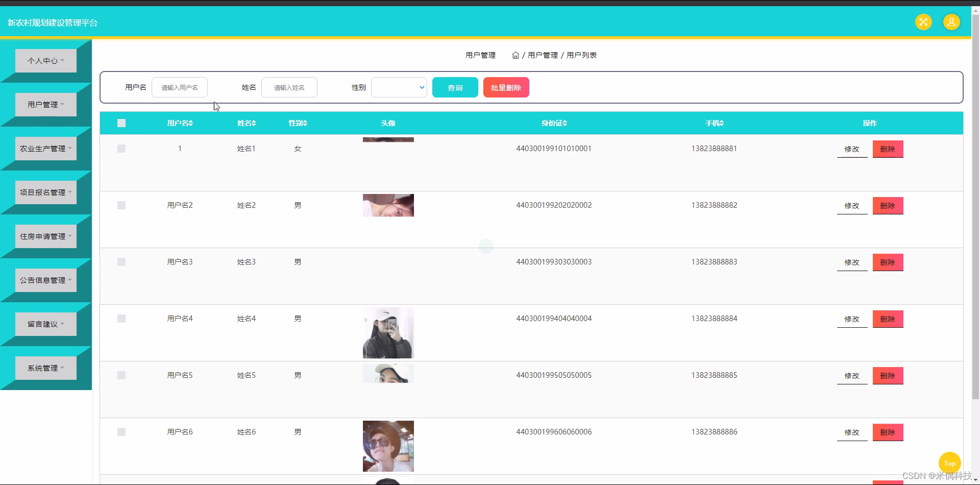The width and height of the screenshot is (980, 485).
Task: Click the 姓名3 name cell
Action: 247,262
